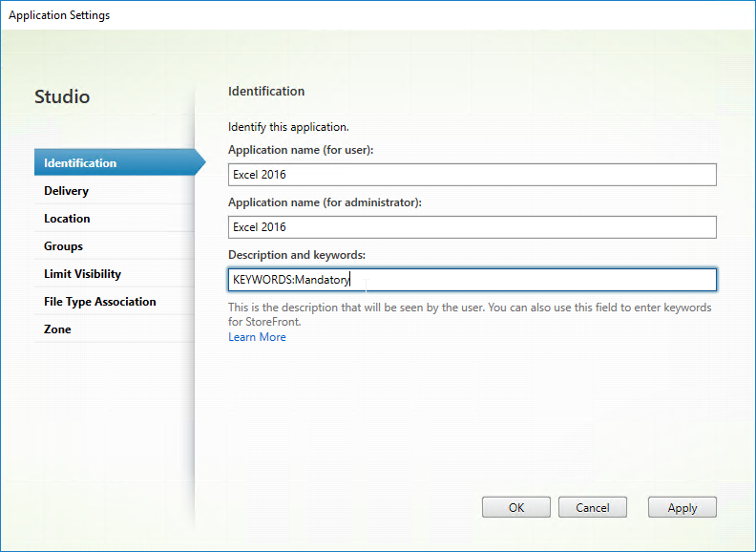
Task: Focus the Application name (for administrator) field
Action: [472, 226]
